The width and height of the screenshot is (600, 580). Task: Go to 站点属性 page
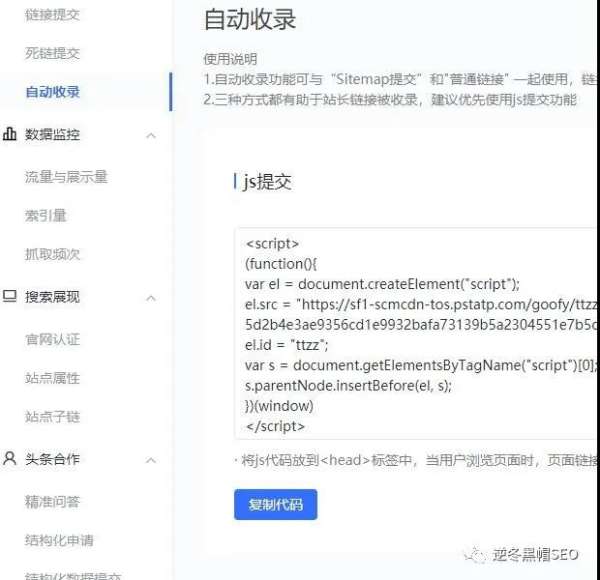click(x=52, y=378)
